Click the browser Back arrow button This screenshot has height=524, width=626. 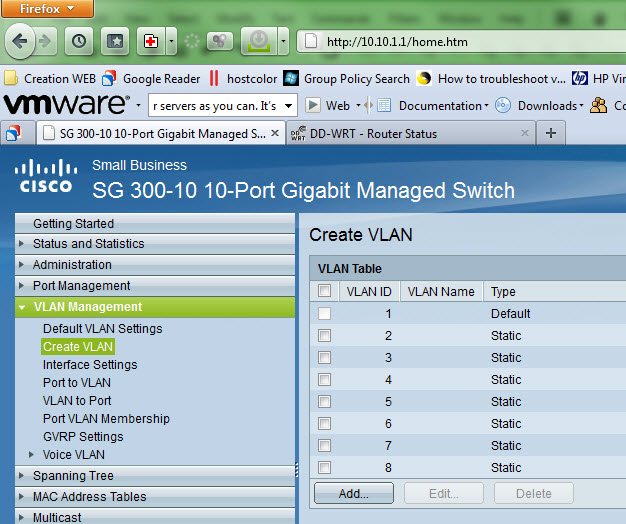(x=19, y=41)
